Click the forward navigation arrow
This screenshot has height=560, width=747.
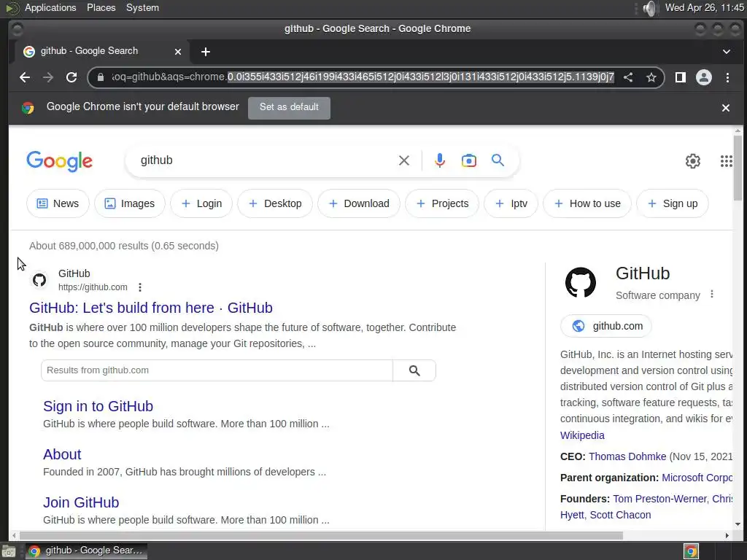coord(48,77)
